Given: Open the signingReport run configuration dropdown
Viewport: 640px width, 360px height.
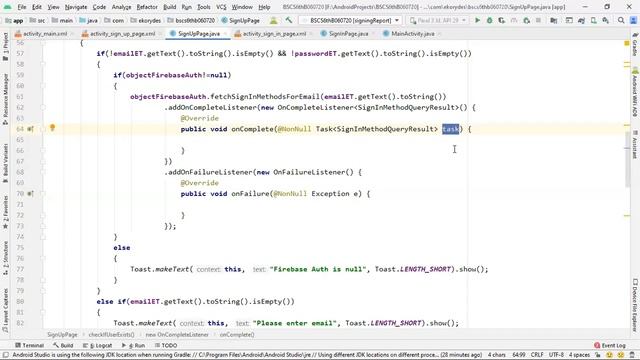Looking at the screenshot, I should tap(350, 20).
